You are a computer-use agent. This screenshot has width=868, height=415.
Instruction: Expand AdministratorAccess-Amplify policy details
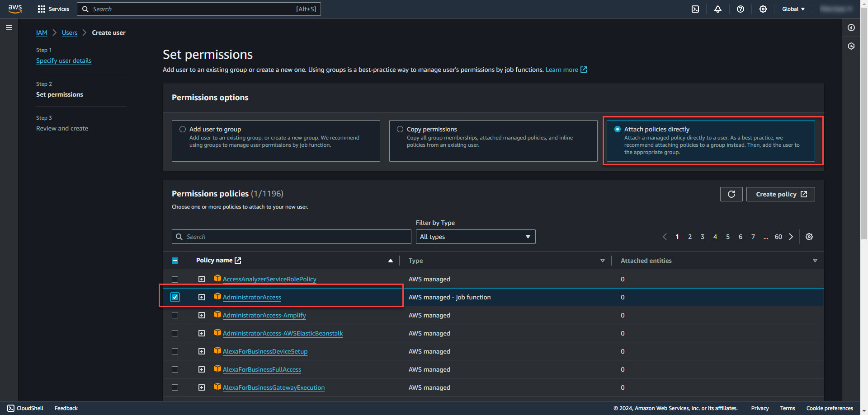202,315
